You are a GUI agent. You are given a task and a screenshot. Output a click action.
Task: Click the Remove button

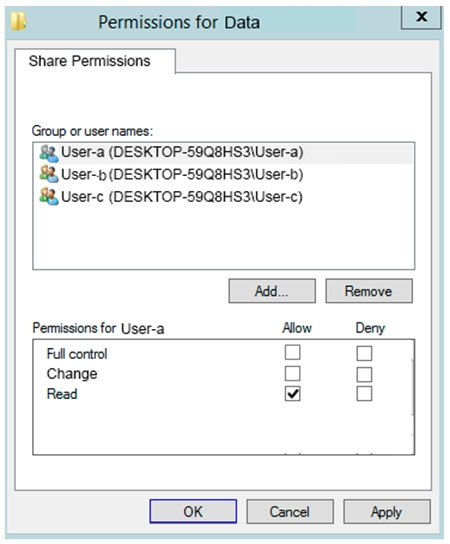369,291
